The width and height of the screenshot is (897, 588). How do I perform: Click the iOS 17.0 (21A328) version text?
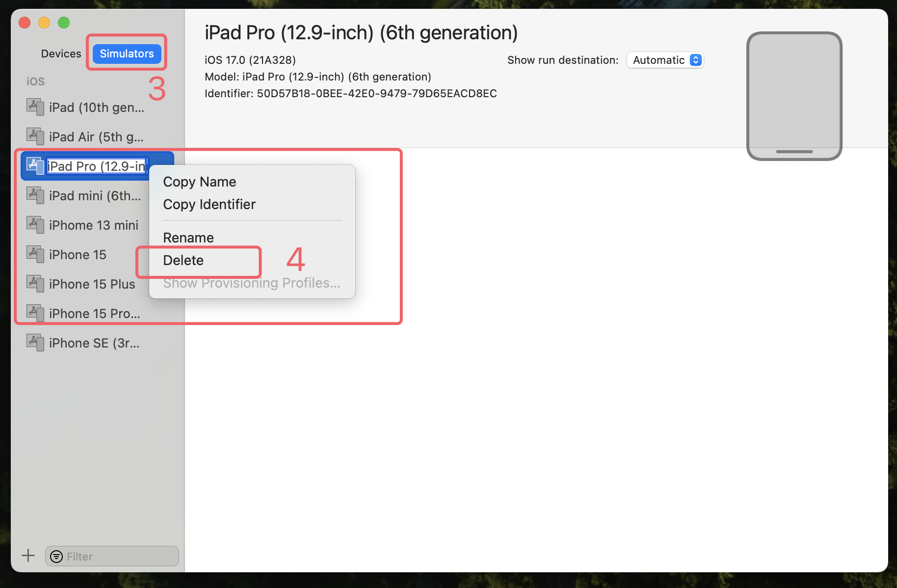tap(250, 60)
